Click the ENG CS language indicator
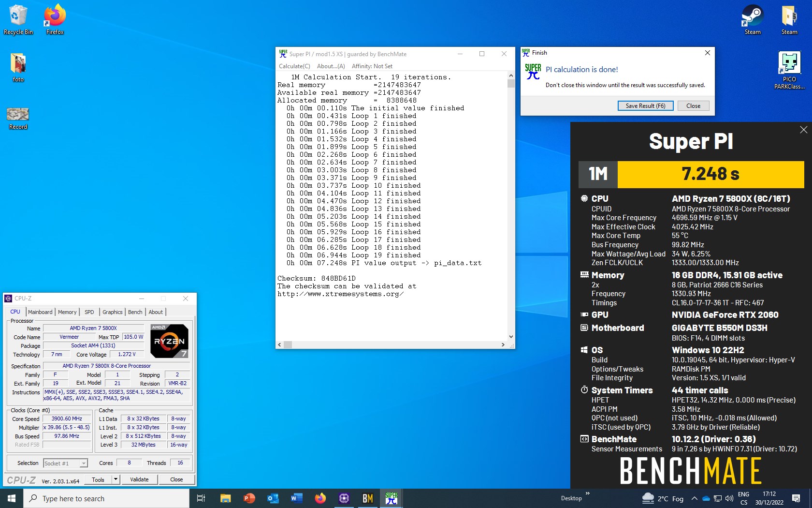Viewport: 812px width, 508px height. pyautogui.click(x=743, y=498)
